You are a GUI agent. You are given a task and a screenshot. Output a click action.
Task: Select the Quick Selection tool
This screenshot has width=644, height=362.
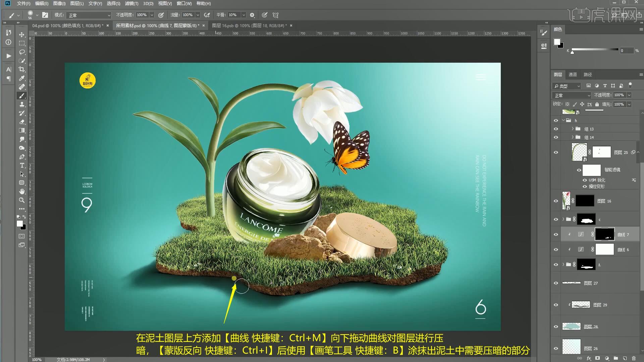[22, 61]
